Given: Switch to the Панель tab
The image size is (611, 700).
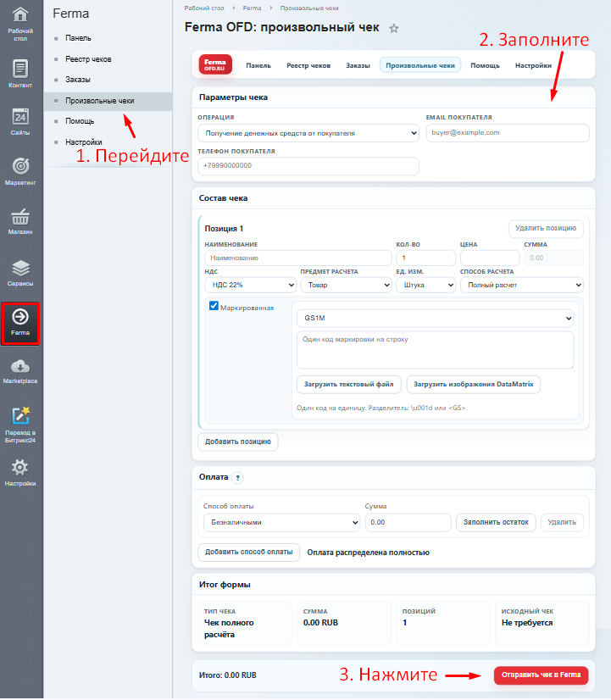Looking at the screenshot, I should pyautogui.click(x=258, y=65).
